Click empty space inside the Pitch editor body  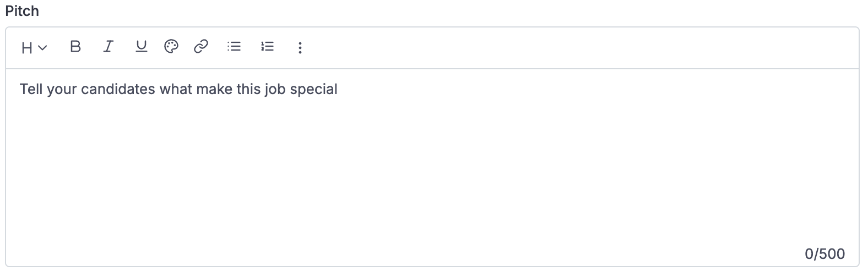pos(432,176)
